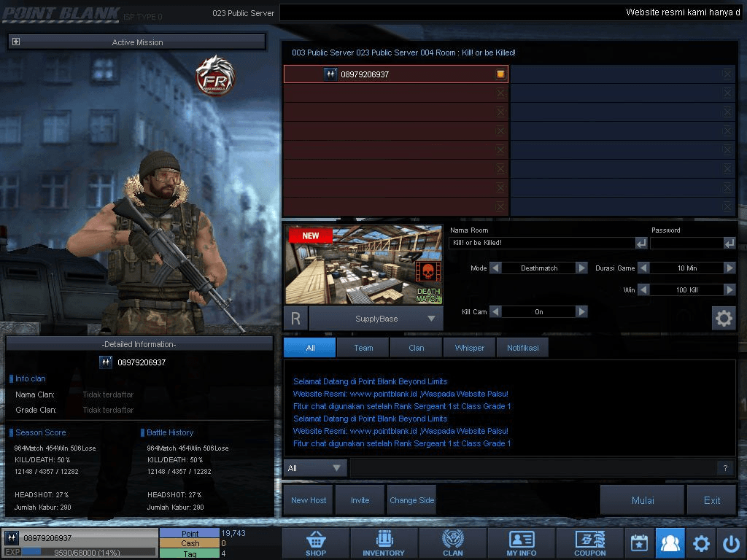Click the Change Side button

[x=412, y=500]
